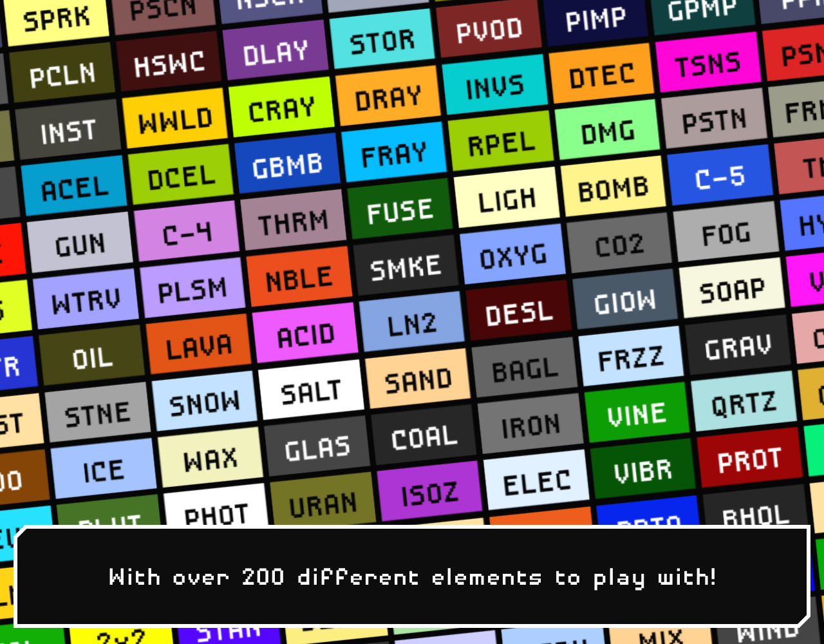
Task: Pick the FRZZ element tile
Action: click(x=632, y=355)
